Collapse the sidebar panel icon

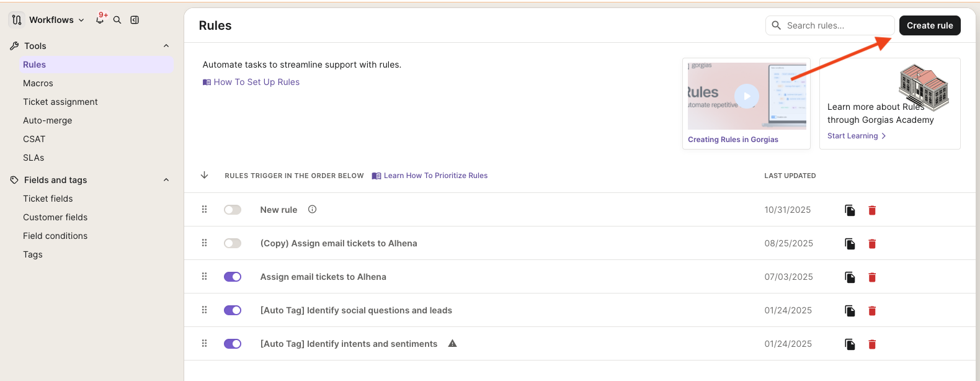pyautogui.click(x=135, y=20)
